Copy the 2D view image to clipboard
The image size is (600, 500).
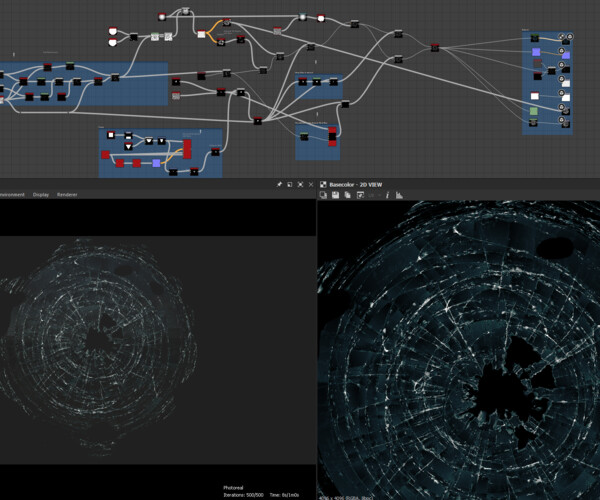click(x=347, y=195)
